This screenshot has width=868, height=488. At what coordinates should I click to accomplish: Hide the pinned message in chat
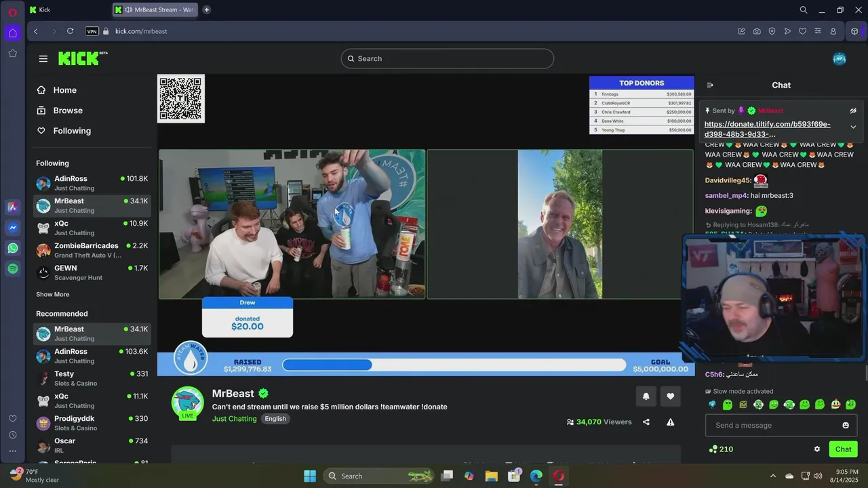tap(853, 110)
